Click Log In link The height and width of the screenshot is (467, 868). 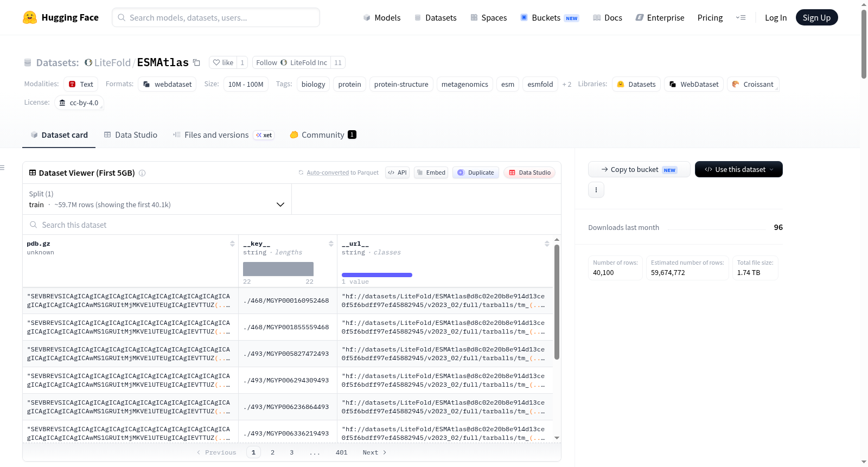coord(776,17)
